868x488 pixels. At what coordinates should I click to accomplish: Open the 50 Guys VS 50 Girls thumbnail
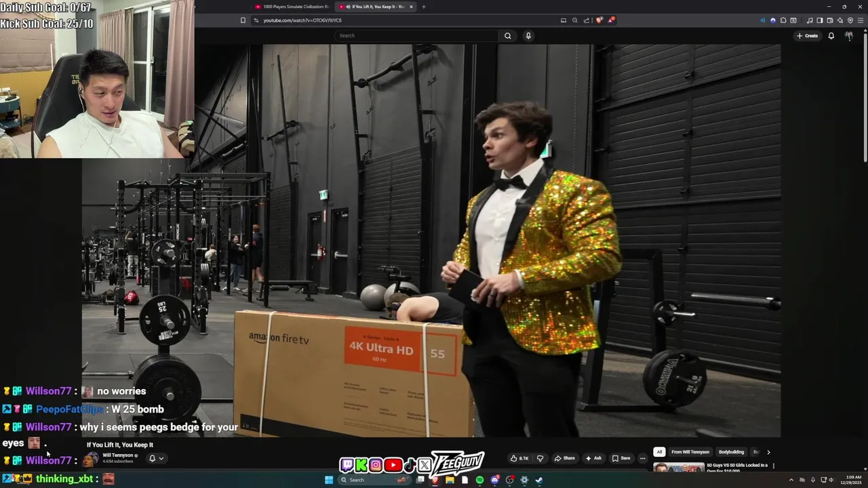point(679,468)
